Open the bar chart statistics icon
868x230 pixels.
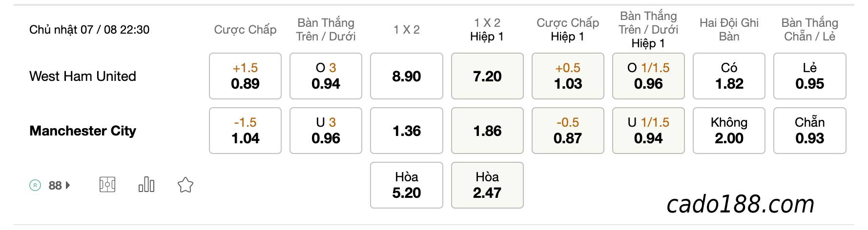coord(146,185)
